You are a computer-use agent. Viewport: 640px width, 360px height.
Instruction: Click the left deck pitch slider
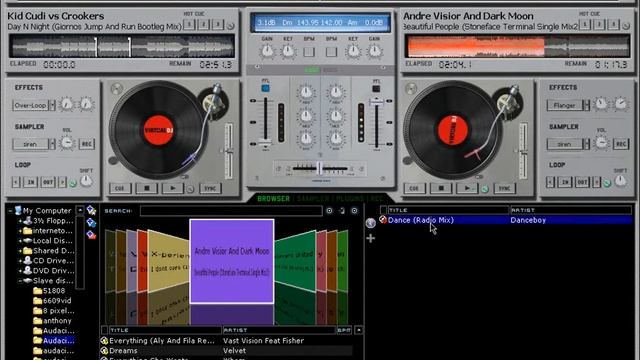[x=229, y=151]
